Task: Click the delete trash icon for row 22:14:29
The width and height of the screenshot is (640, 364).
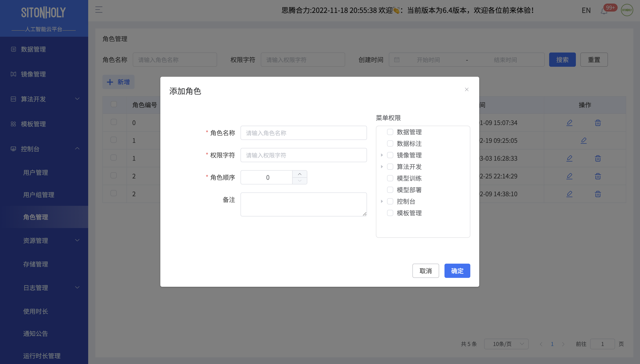Action: tap(598, 176)
